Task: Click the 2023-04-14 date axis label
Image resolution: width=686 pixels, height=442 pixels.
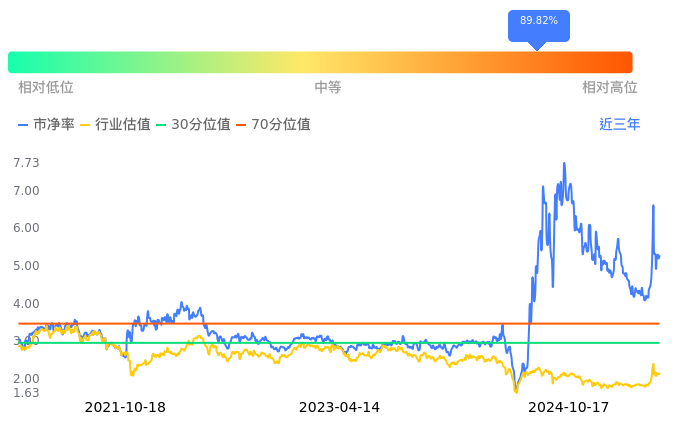Action: click(x=340, y=408)
